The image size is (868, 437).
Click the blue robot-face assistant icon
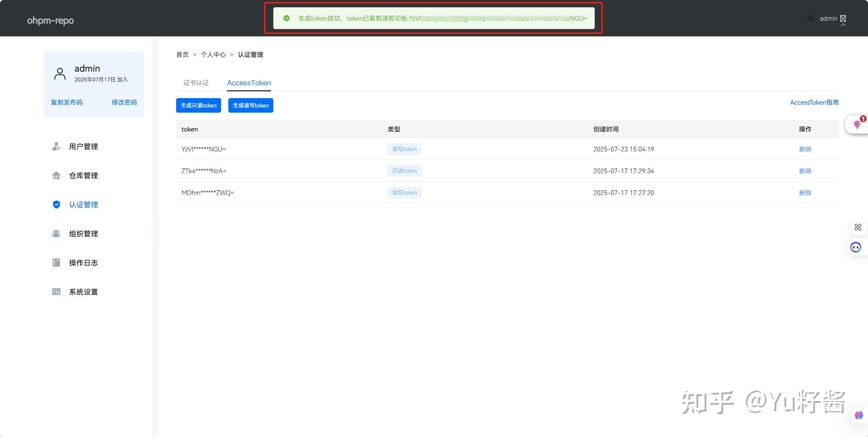click(856, 247)
